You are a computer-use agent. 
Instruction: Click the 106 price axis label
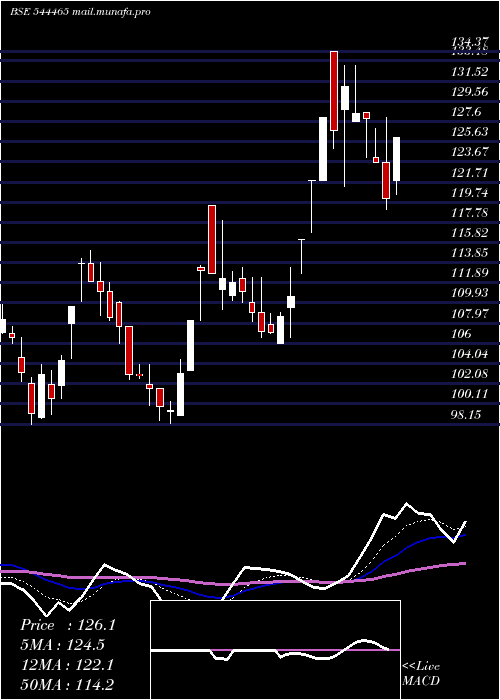click(461, 333)
